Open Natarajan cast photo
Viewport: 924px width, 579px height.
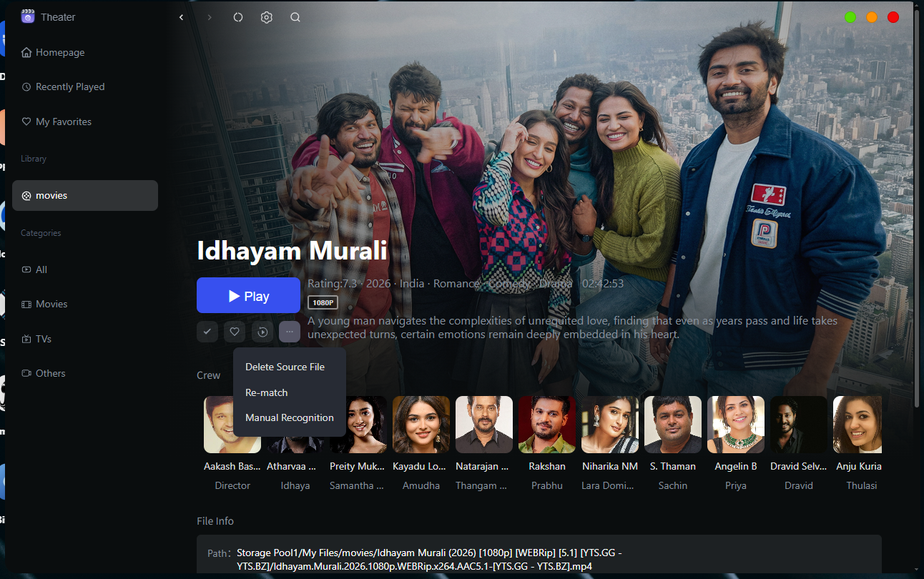point(484,425)
